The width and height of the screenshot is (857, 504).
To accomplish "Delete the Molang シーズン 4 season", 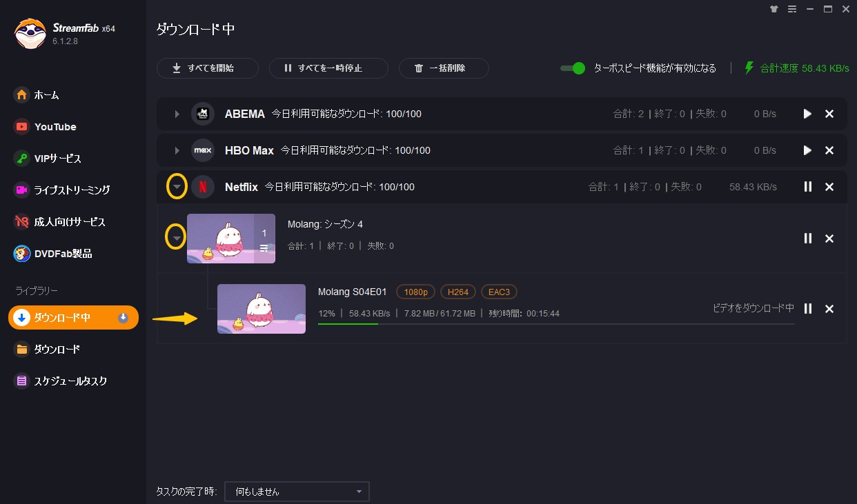I will 829,239.
